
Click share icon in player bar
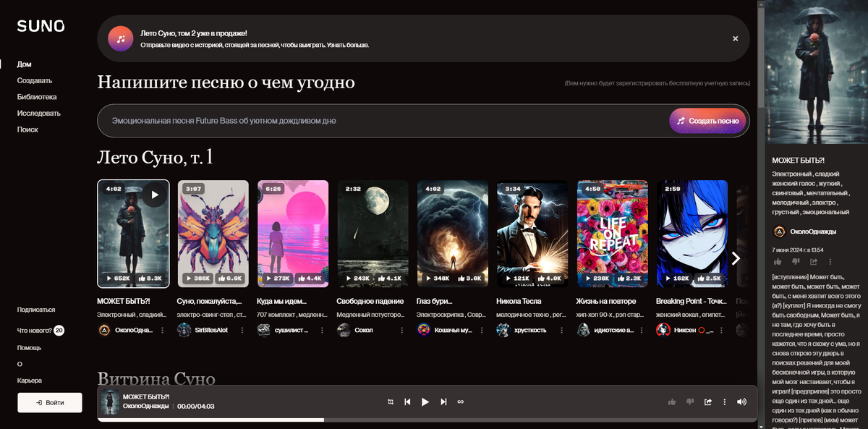click(x=708, y=402)
